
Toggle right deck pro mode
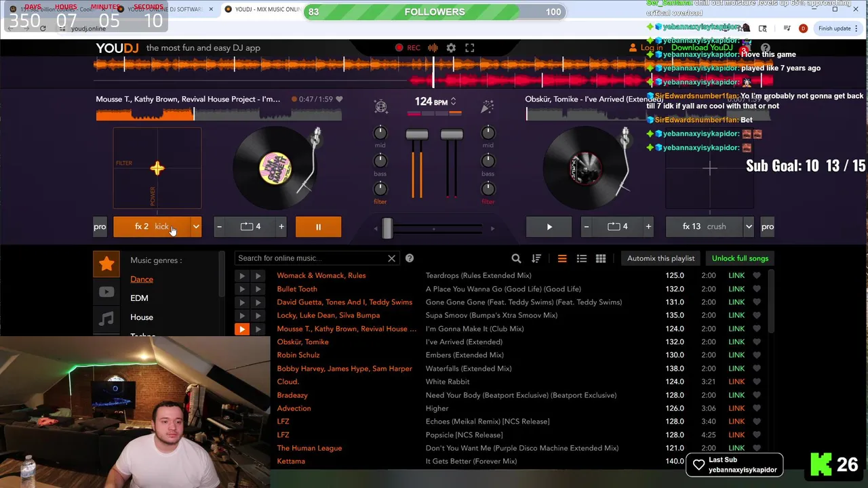point(767,227)
